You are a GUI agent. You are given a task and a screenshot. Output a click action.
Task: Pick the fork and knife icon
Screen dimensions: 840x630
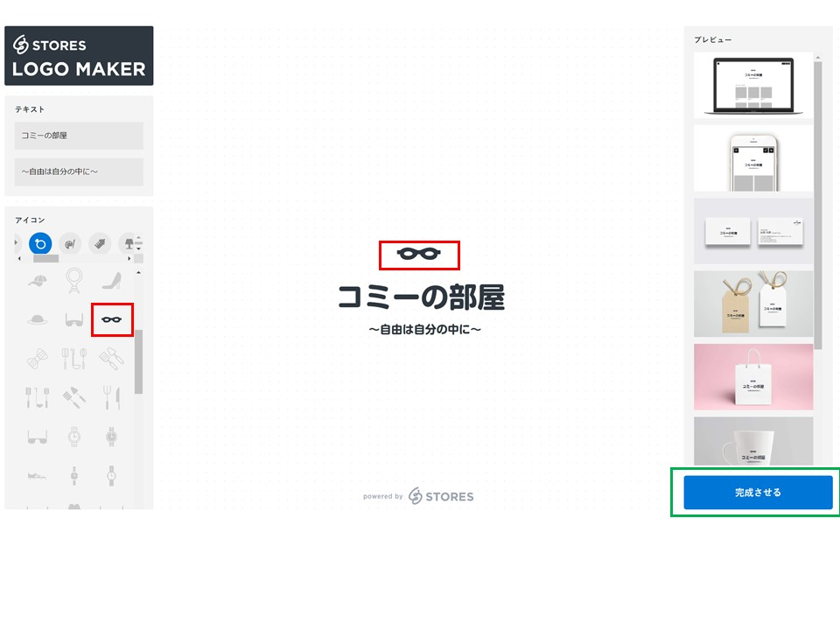pyautogui.click(x=111, y=397)
